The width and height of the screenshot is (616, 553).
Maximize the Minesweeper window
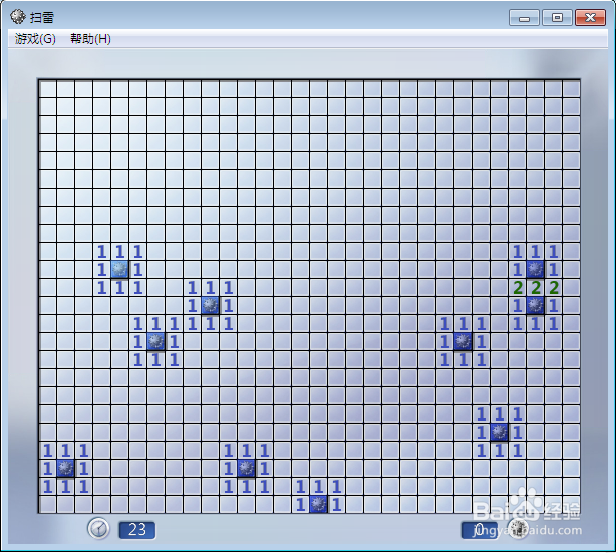tap(557, 18)
